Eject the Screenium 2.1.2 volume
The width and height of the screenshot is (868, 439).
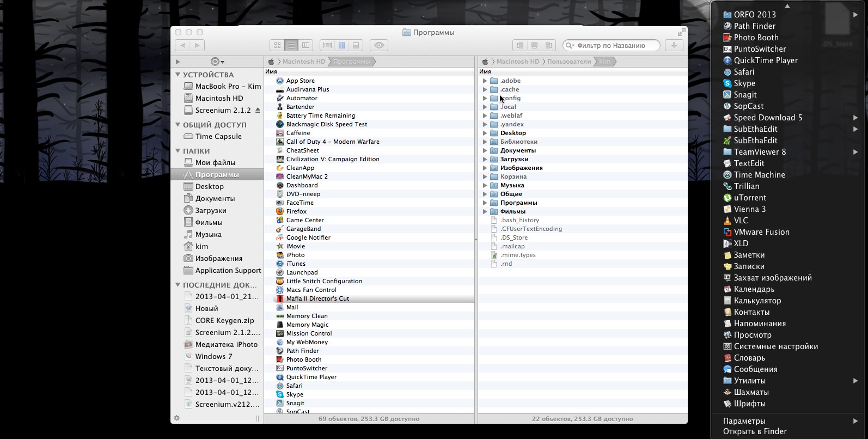coord(258,110)
